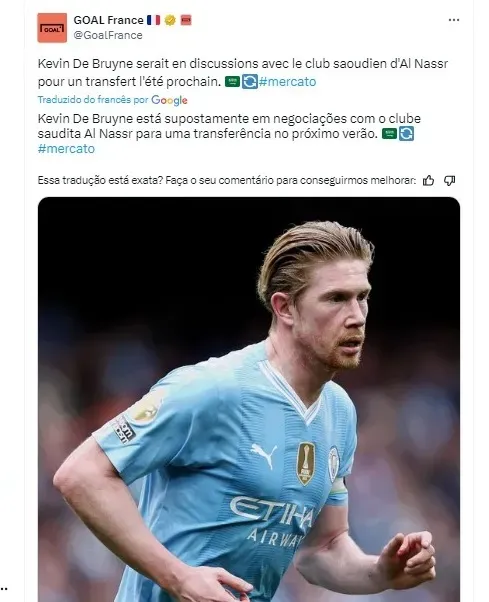489x602 pixels.
Task: Open the three-dot more options menu
Action: [x=454, y=20]
